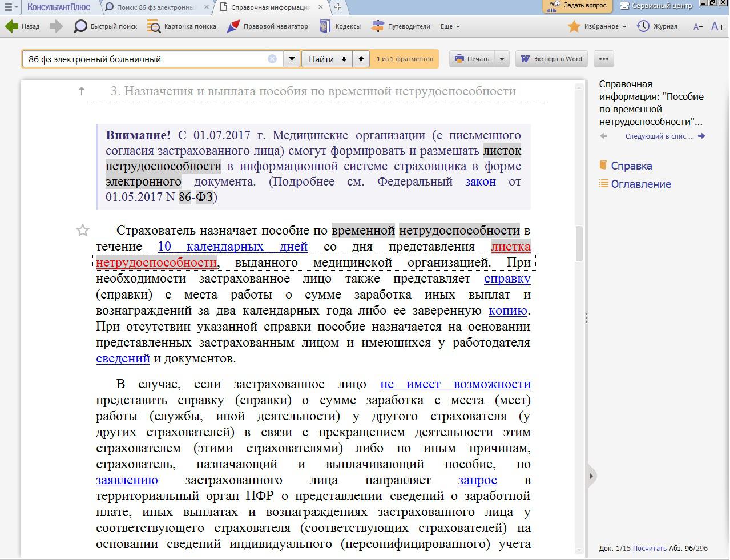Viewport: 730px width, 560px height.
Task: Expand the Еще menu
Action: (450, 26)
